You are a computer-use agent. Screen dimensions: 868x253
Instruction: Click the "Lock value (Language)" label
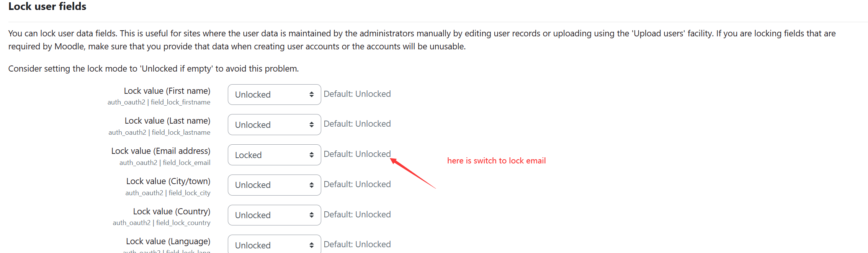(x=168, y=242)
